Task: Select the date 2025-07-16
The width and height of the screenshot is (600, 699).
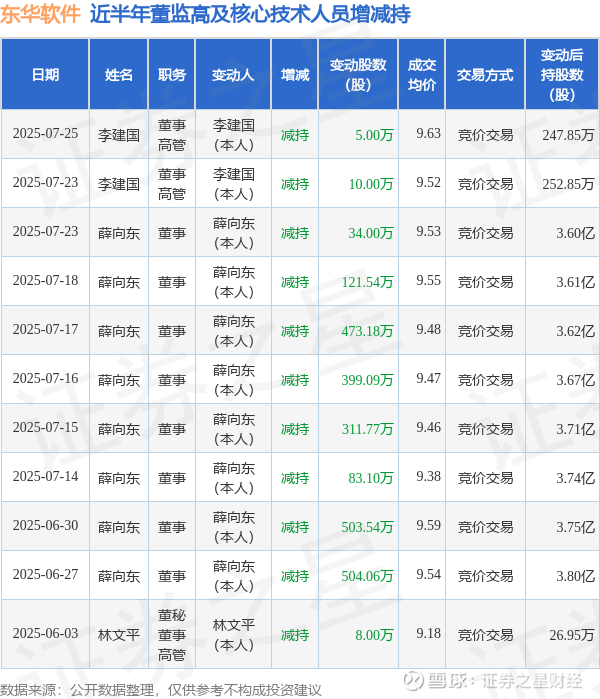Action: tap(45, 379)
